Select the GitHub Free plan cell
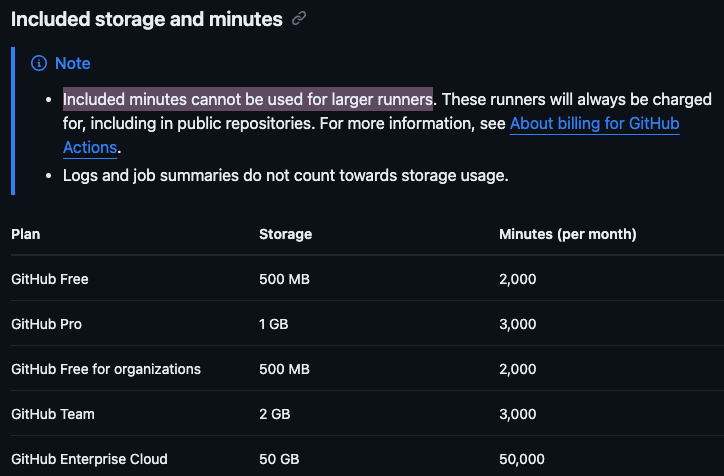The height and width of the screenshot is (476, 724). [50, 279]
